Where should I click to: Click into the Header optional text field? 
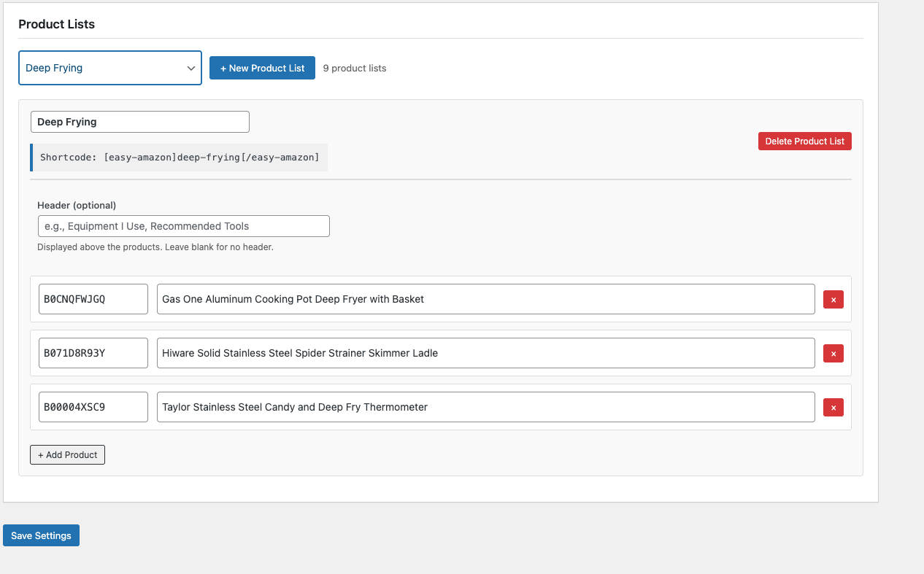coord(183,226)
